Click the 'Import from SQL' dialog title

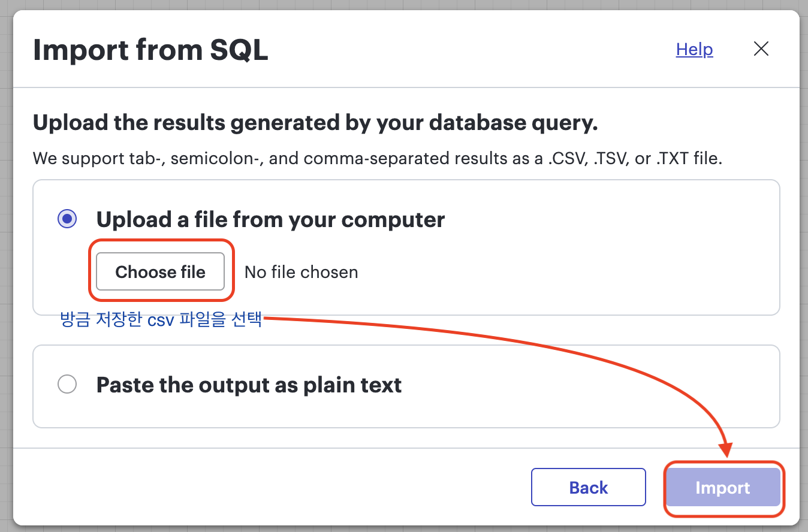tap(150, 50)
